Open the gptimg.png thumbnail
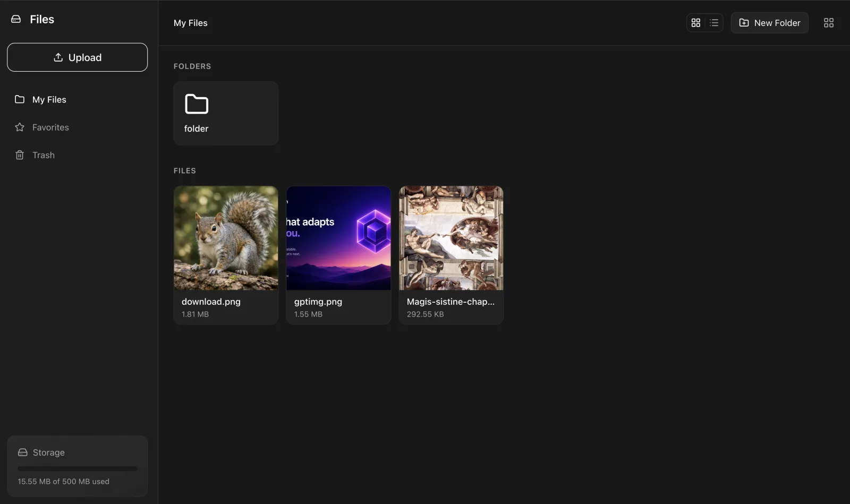 pos(338,238)
